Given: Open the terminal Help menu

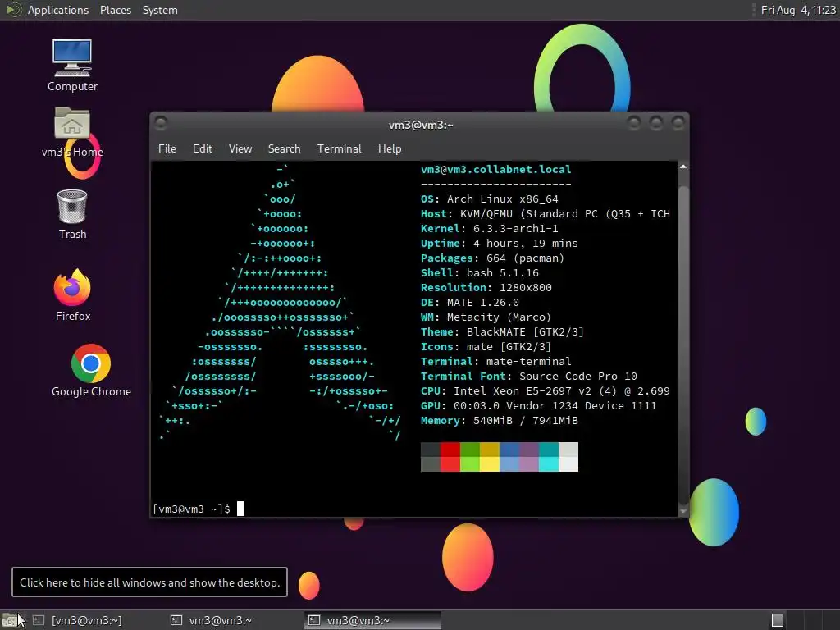Looking at the screenshot, I should pos(390,148).
